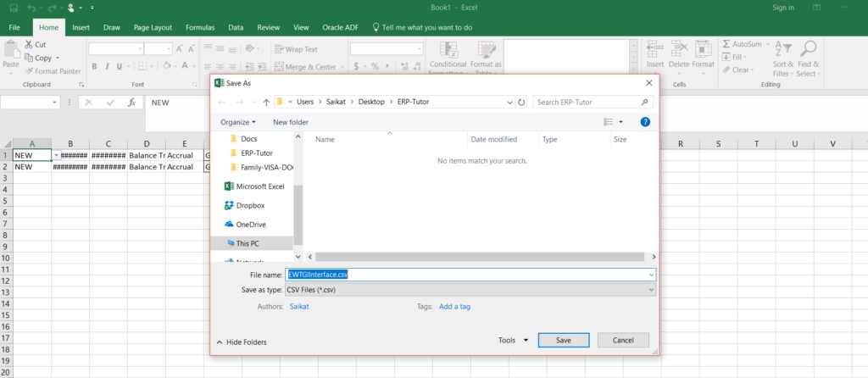
Task: Click the Add a tag link
Action: point(454,306)
